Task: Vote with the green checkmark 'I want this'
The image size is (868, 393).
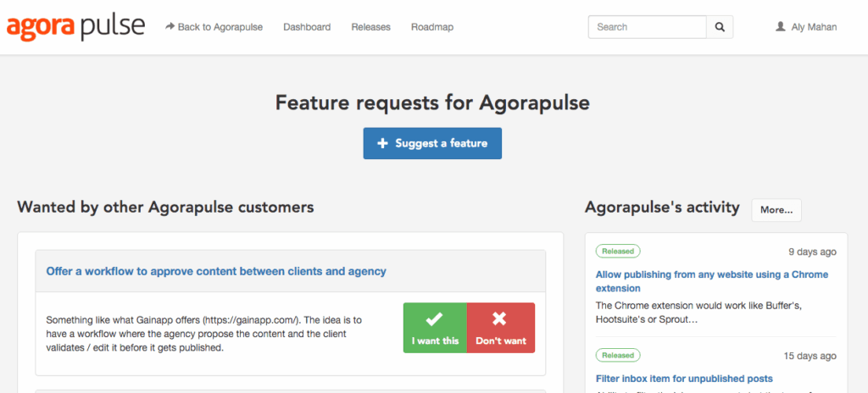Action: tap(435, 327)
